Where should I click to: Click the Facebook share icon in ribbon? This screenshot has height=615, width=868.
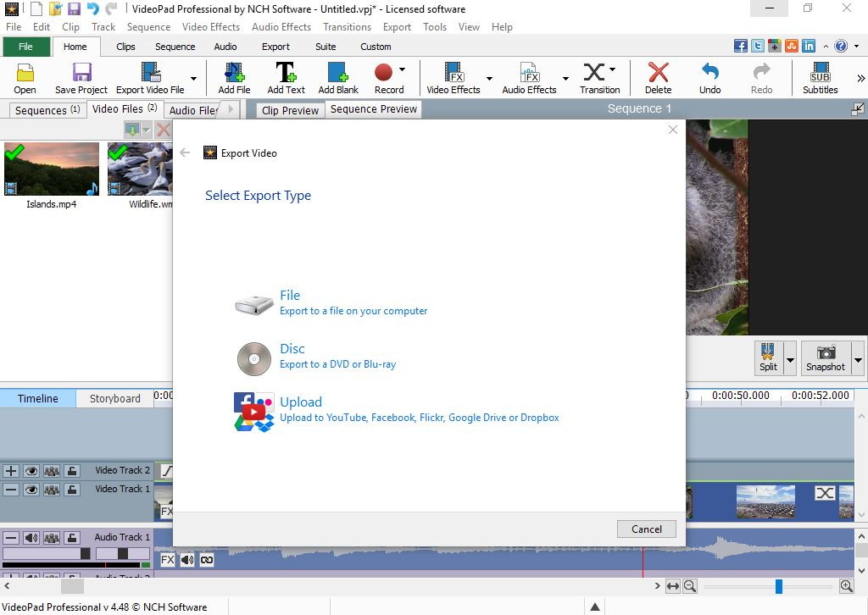click(740, 46)
